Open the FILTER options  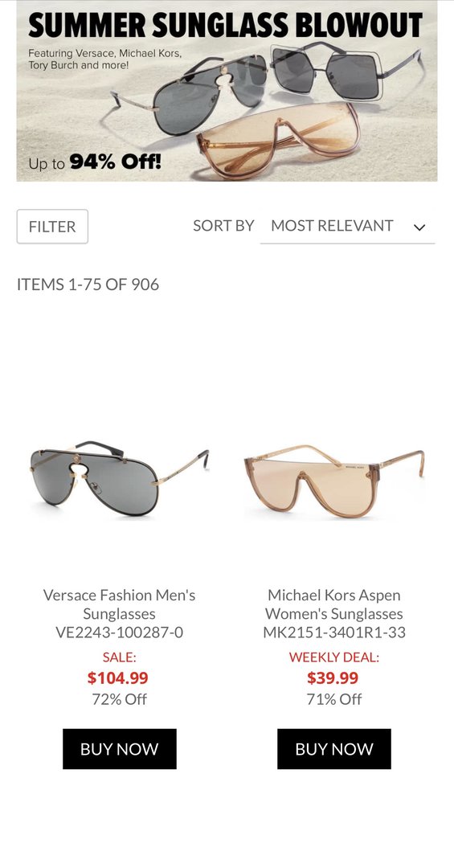[x=52, y=227]
